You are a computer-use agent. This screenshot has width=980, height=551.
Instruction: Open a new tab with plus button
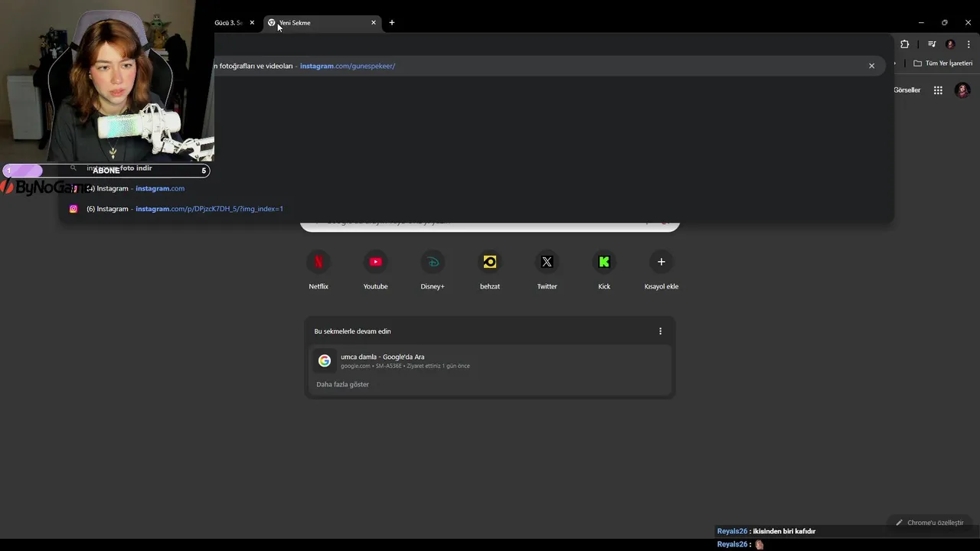(392, 23)
